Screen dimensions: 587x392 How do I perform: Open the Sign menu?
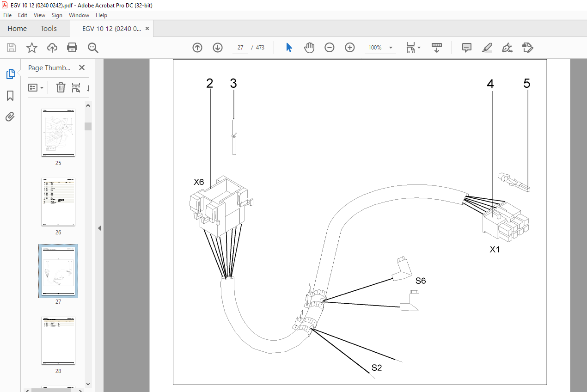(57, 15)
